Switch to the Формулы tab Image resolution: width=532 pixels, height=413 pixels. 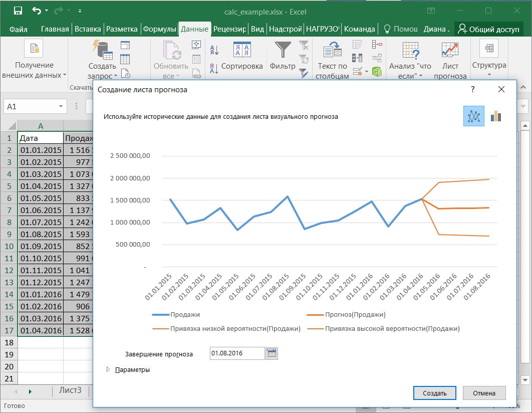pyautogui.click(x=159, y=29)
